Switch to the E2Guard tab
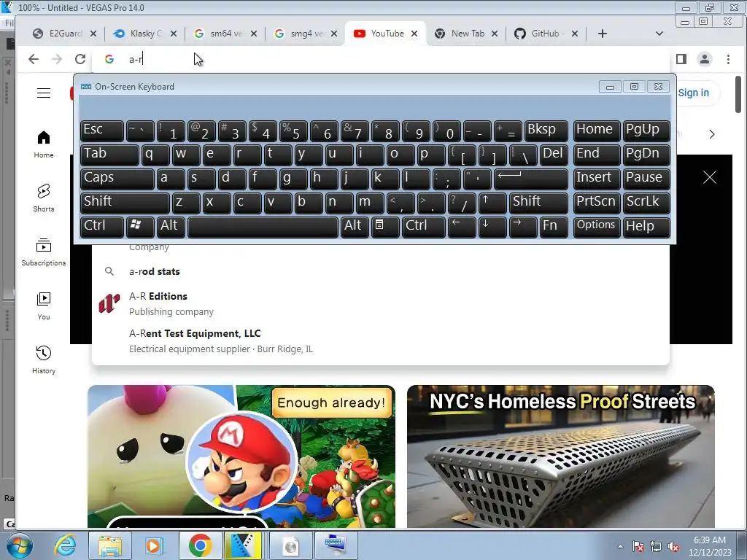This screenshot has height=560, width=747. coord(65,34)
